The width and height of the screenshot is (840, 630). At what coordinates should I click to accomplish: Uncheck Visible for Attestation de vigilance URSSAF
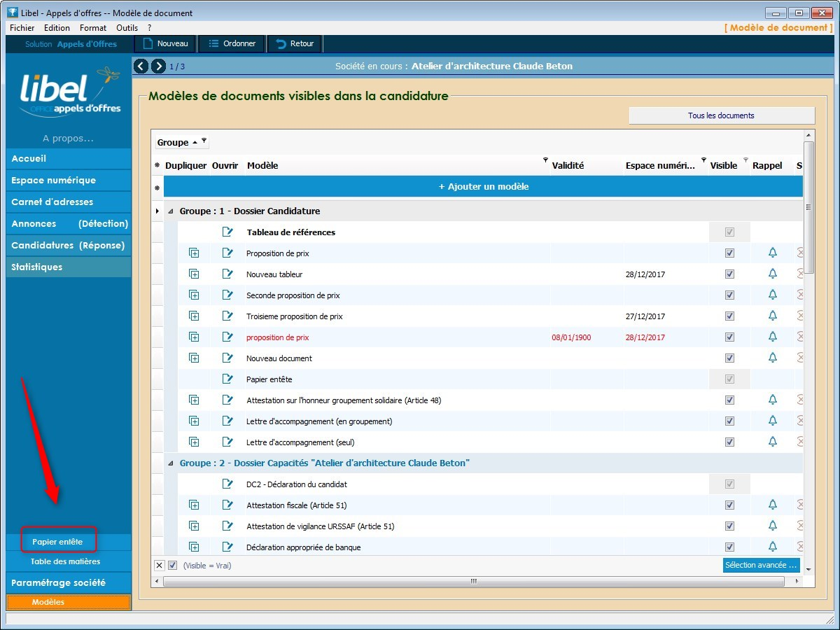tap(729, 526)
